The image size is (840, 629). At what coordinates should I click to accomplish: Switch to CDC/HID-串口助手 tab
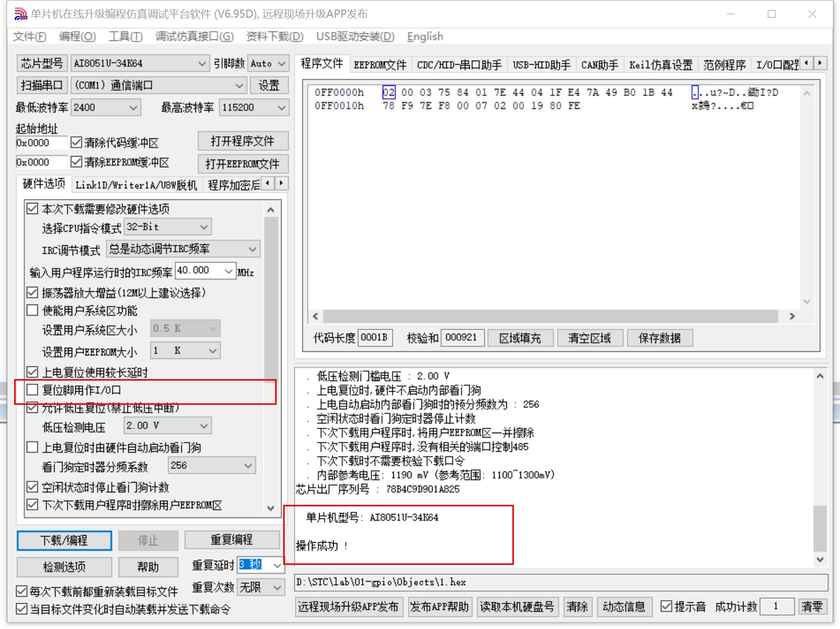(x=459, y=65)
